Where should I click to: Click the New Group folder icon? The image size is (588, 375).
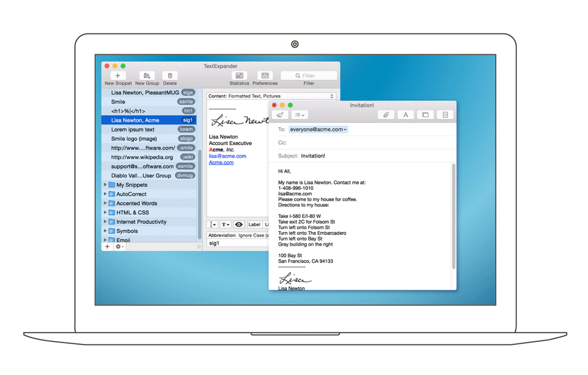(x=147, y=76)
